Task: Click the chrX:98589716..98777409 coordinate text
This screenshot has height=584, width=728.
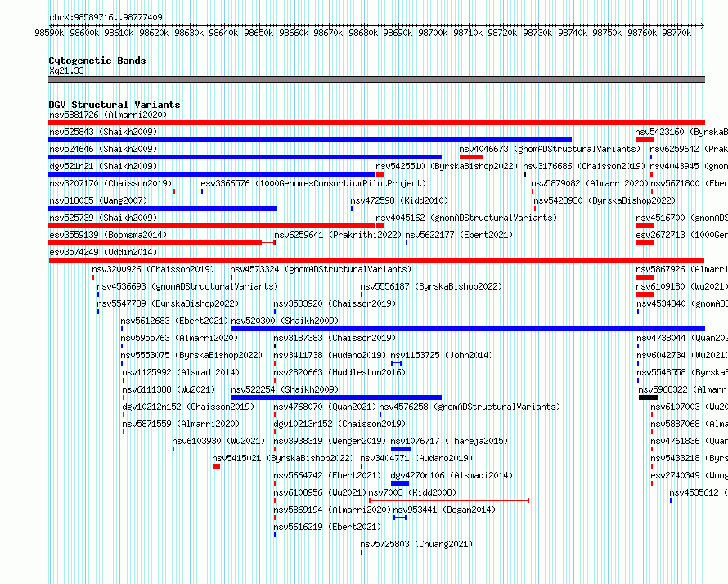Action: [x=106, y=17]
